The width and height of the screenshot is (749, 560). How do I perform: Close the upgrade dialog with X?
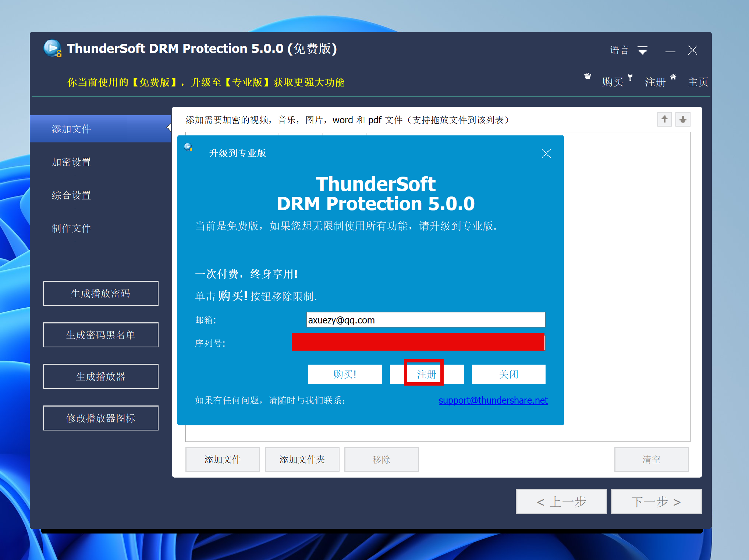tap(546, 153)
